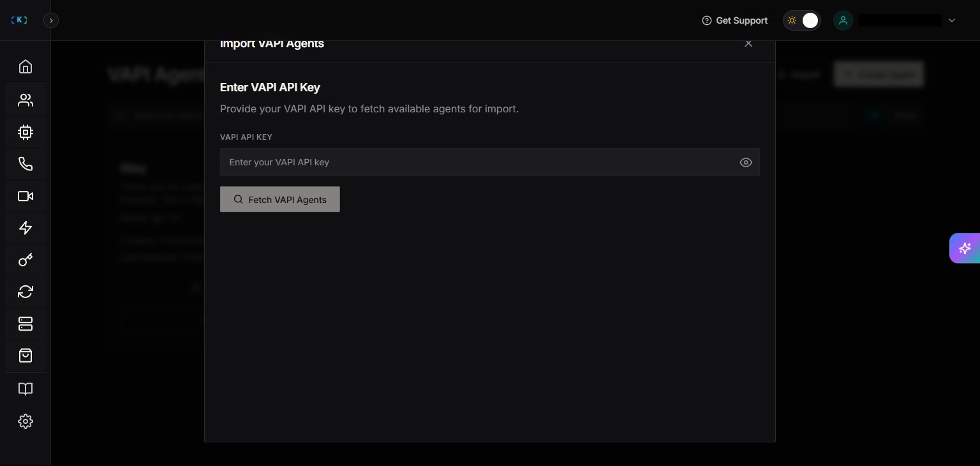Open the account dropdown chevron
980x466 pixels.
(952, 20)
